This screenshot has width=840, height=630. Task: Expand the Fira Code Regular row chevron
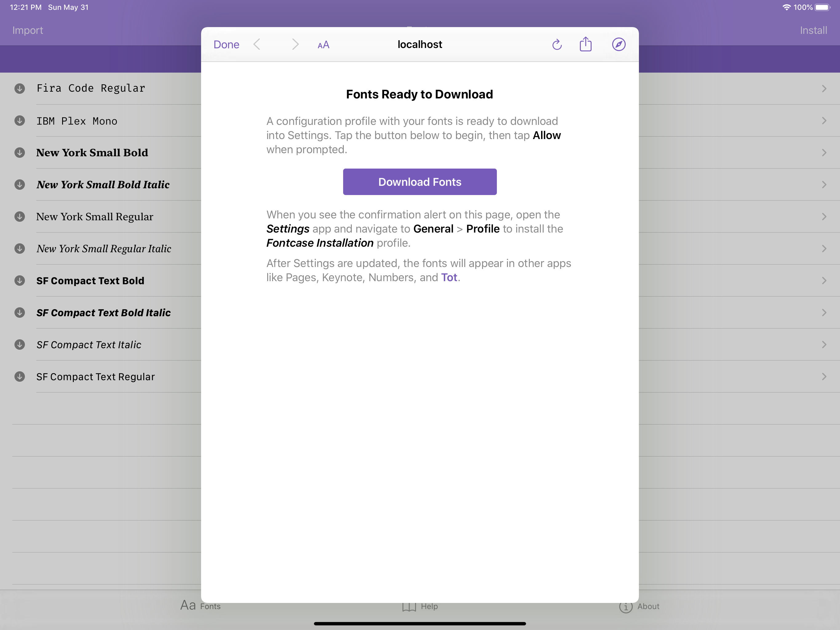tap(824, 89)
